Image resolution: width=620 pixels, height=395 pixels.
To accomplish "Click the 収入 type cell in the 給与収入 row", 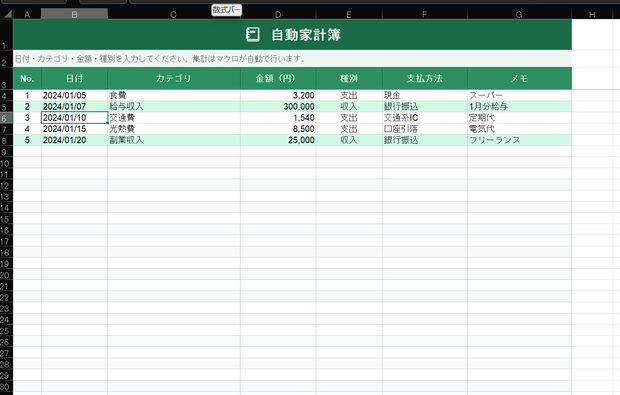I will click(349, 106).
